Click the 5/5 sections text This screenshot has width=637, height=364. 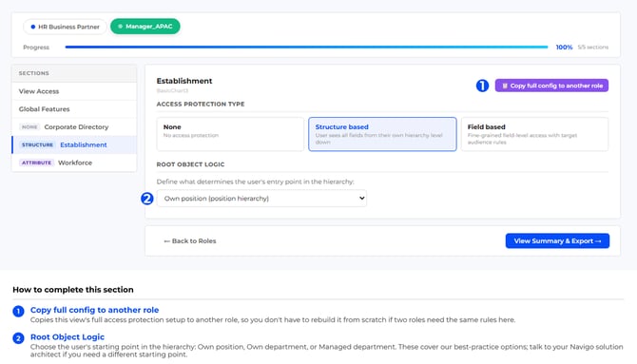(593, 48)
